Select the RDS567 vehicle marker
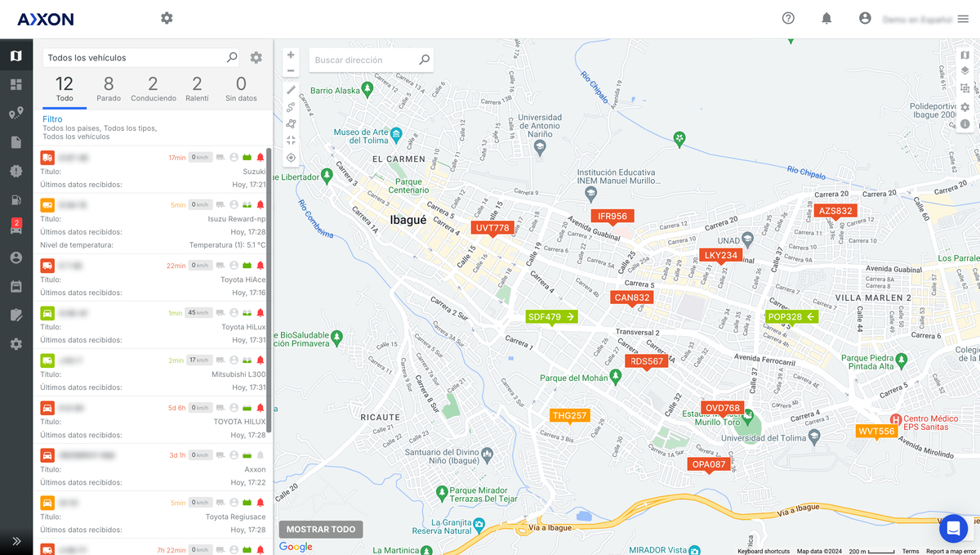Viewport: 980px width, 555px height. pyautogui.click(x=647, y=361)
